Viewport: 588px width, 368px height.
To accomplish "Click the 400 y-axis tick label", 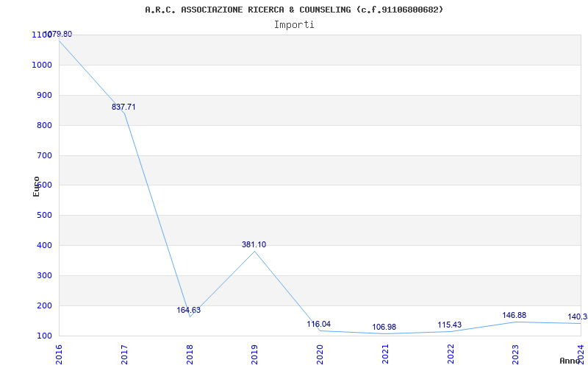I will [43, 246].
